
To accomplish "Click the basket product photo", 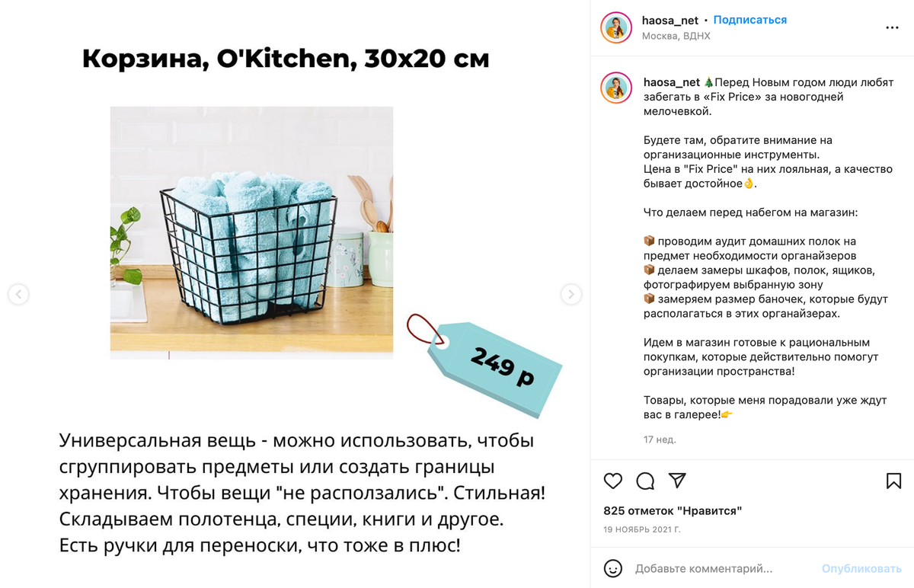I will [251, 232].
